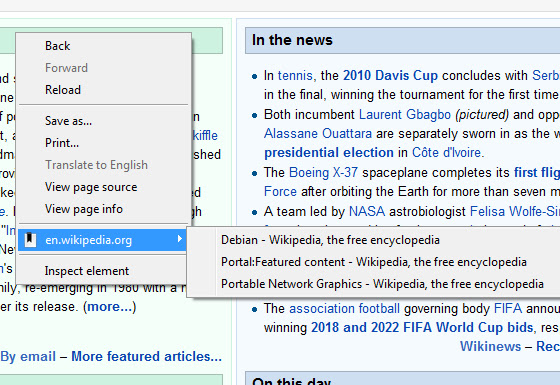
Task: Open the 2018 and 2022 FIFA World Cup bids link
Action: pos(422,328)
